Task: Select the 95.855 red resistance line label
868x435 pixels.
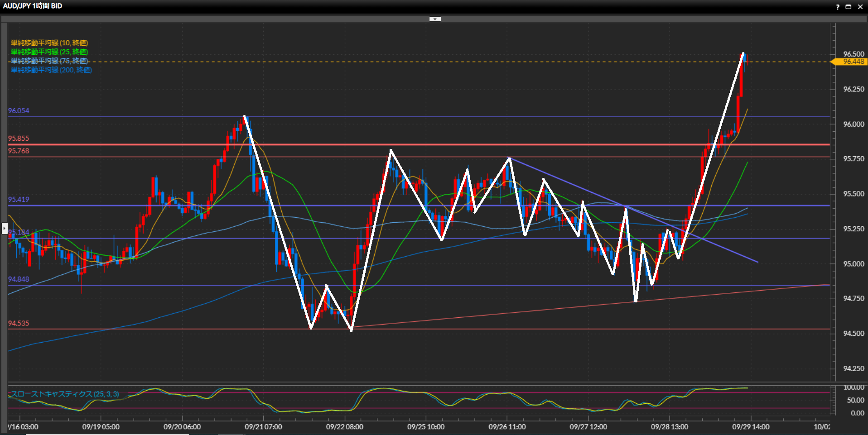Action: coord(19,139)
